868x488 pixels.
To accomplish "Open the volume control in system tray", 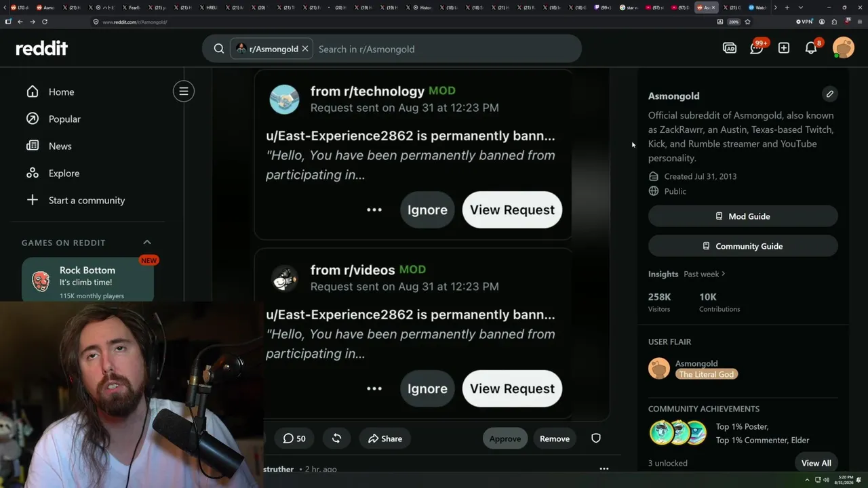I will (827, 480).
